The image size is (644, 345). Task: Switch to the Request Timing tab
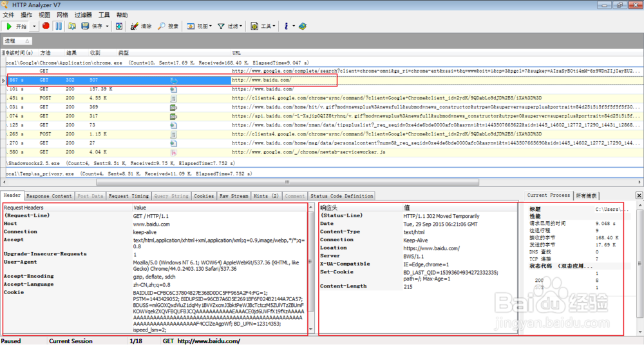(129, 196)
